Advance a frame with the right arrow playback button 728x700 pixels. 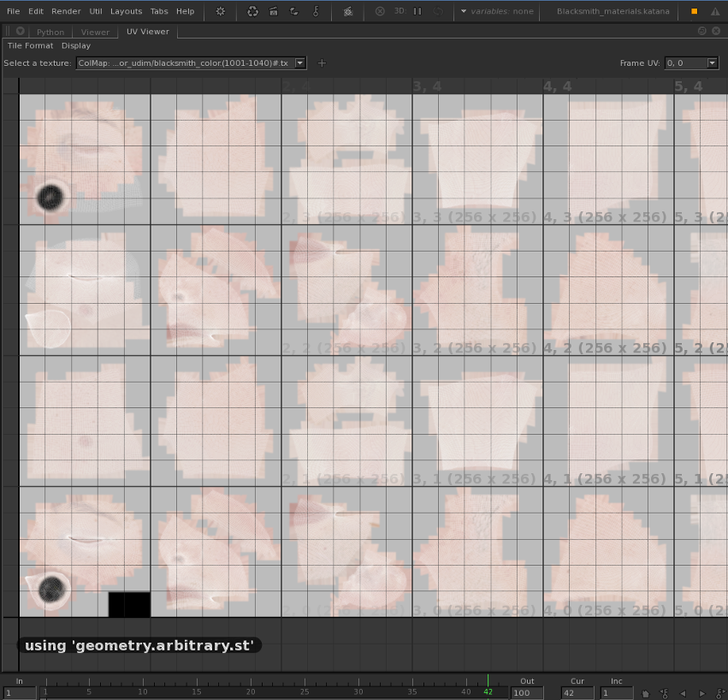(x=701, y=693)
